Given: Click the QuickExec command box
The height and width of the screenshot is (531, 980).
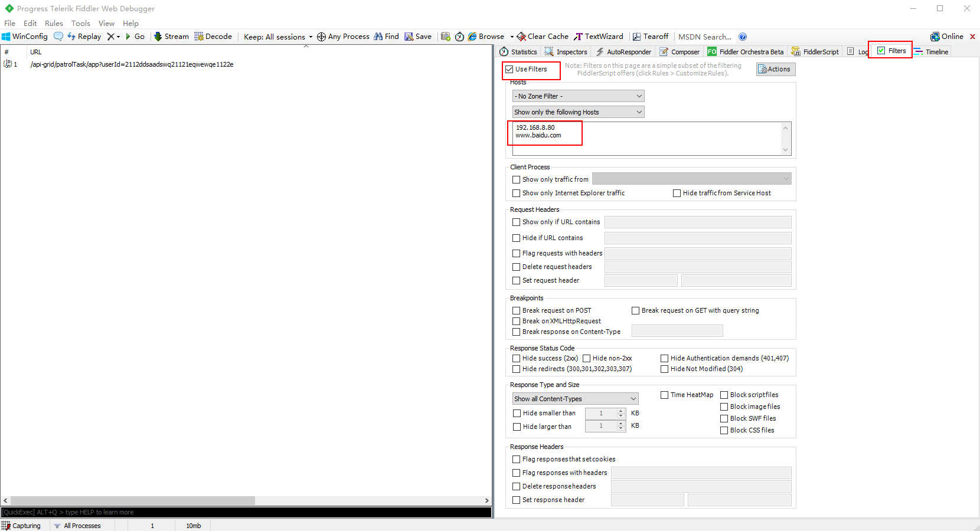Looking at the screenshot, I should pyautogui.click(x=246, y=512).
